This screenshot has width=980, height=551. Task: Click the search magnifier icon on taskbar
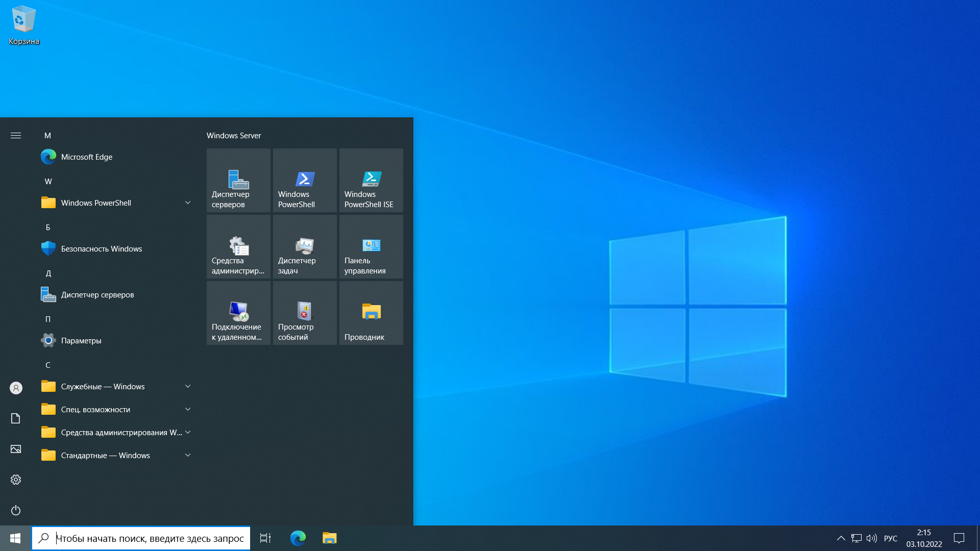pyautogui.click(x=44, y=538)
